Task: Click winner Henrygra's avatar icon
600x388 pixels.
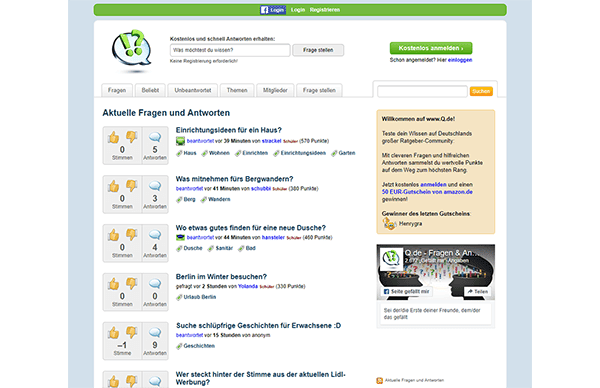Action: pos(389,224)
